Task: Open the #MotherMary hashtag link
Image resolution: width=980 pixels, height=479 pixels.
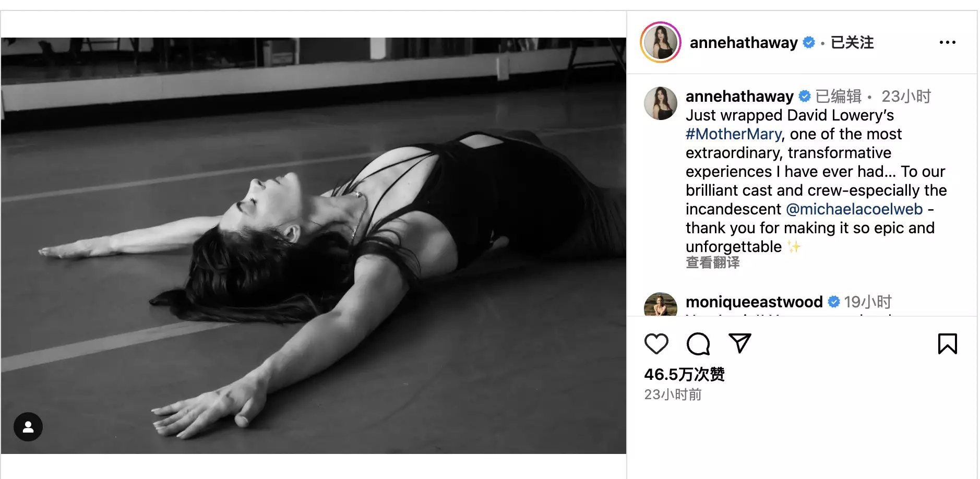Action: [x=733, y=134]
